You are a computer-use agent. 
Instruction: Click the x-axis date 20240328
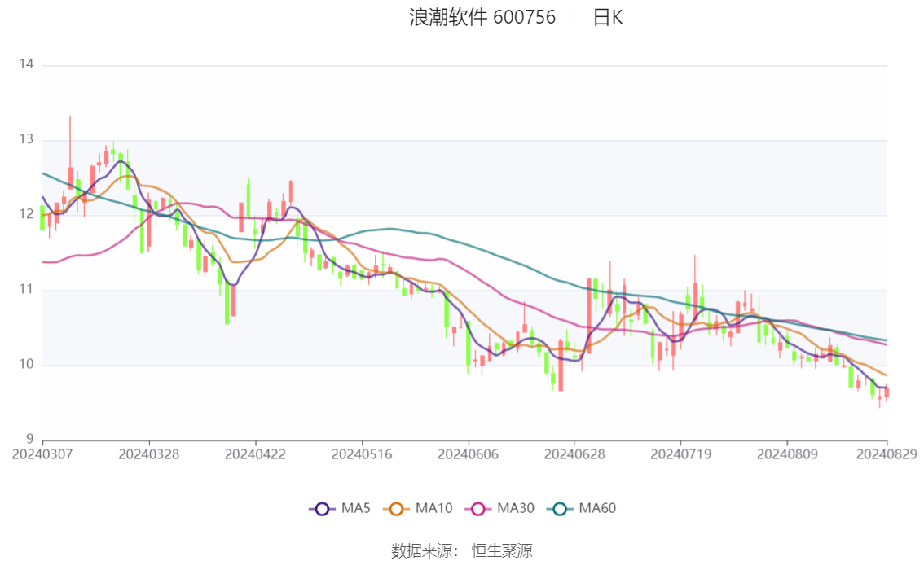point(149,454)
